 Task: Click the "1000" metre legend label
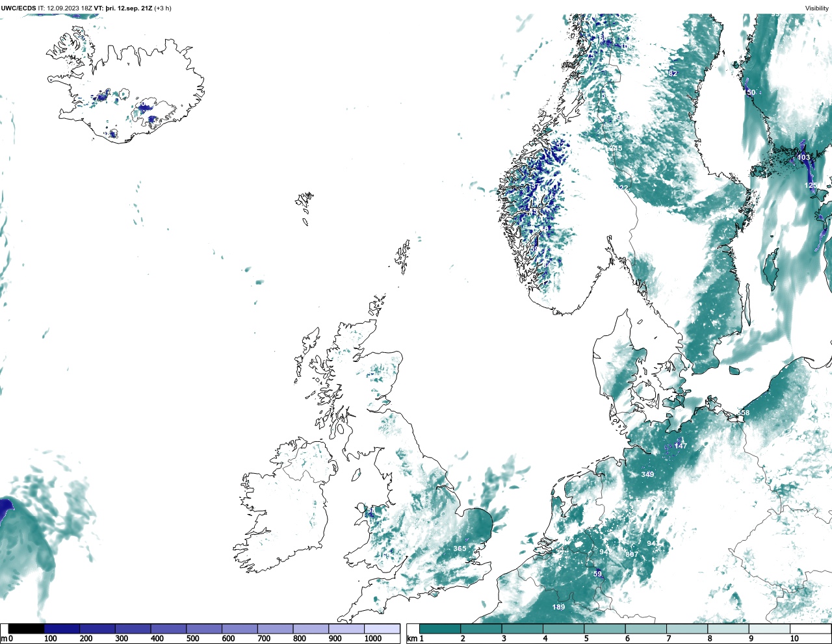tap(373, 639)
